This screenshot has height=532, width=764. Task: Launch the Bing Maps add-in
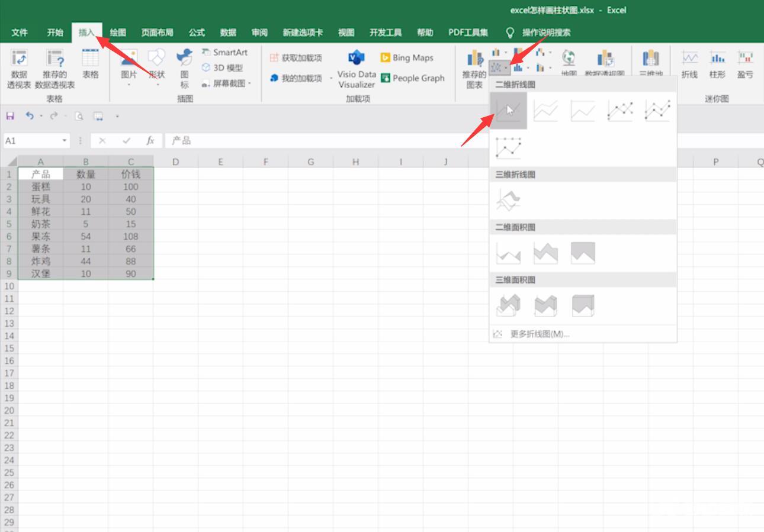407,58
